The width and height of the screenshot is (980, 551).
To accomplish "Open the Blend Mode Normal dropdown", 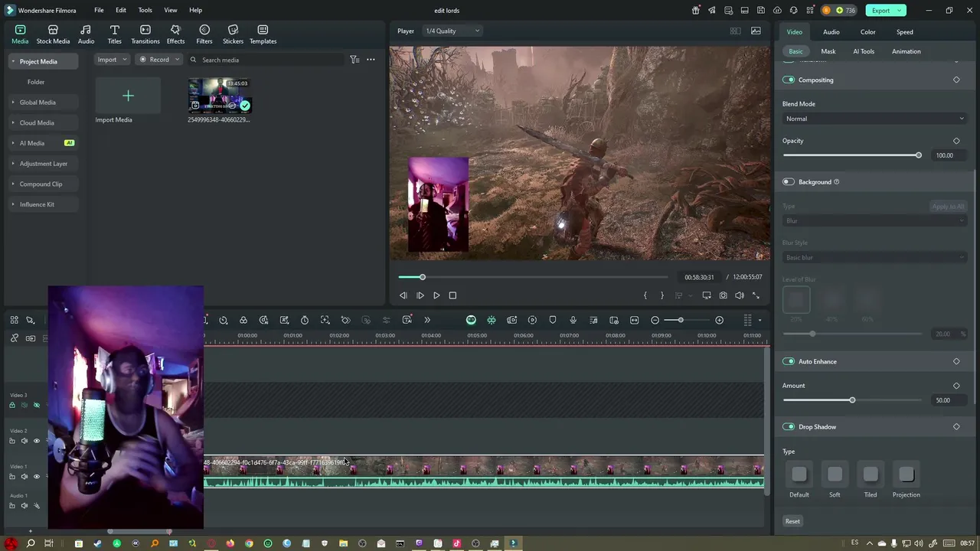I will click(874, 119).
